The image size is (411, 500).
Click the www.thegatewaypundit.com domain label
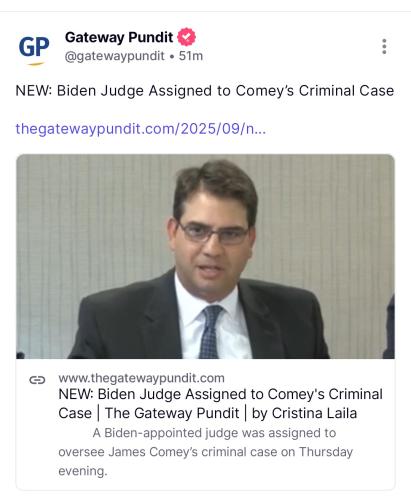141,378
